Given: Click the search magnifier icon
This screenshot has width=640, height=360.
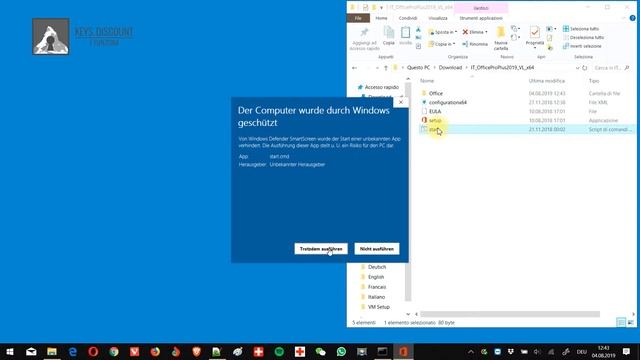Looking at the screenshot, I should pyautogui.click(x=627, y=68).
